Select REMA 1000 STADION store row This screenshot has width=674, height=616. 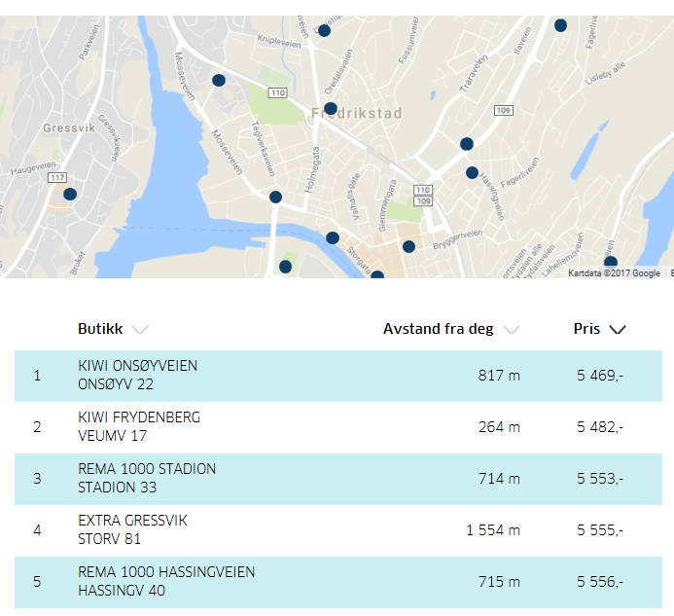pos(338,479)
